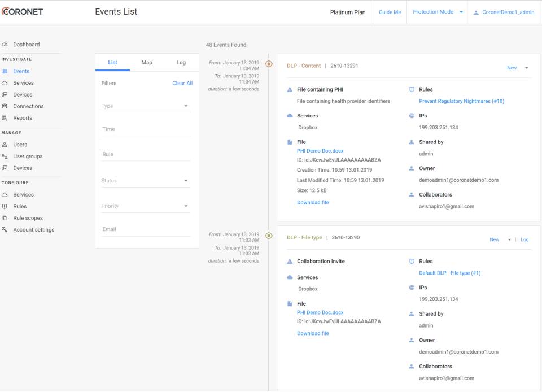Open the Prevent Regulatory Nightmares (#10) rule

461,101
